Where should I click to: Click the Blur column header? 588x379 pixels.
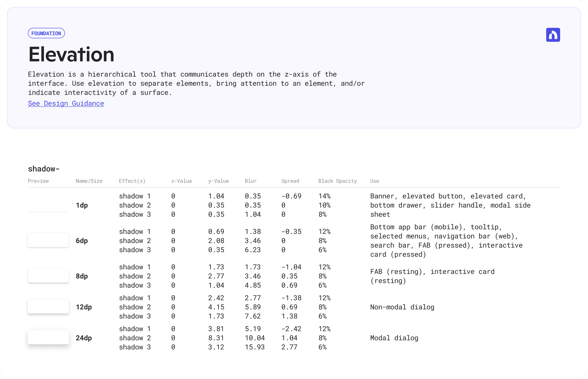pos(250,181)
